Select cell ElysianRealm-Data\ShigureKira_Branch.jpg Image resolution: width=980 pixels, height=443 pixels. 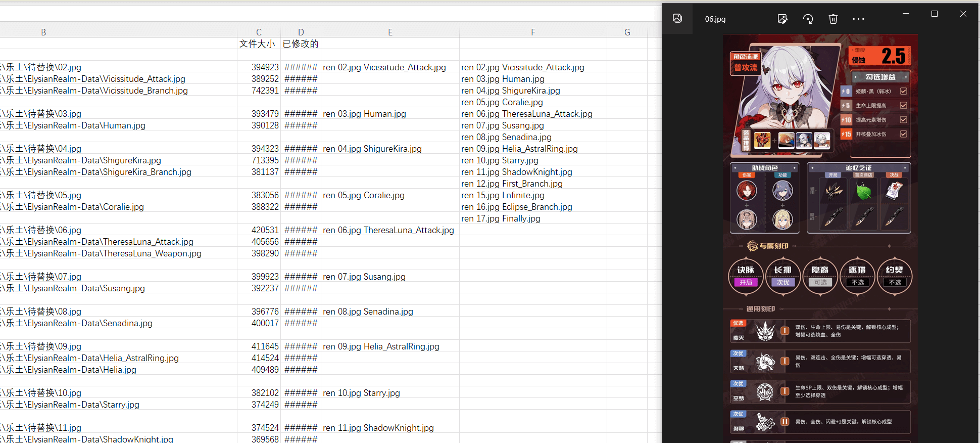click(118, 171)
